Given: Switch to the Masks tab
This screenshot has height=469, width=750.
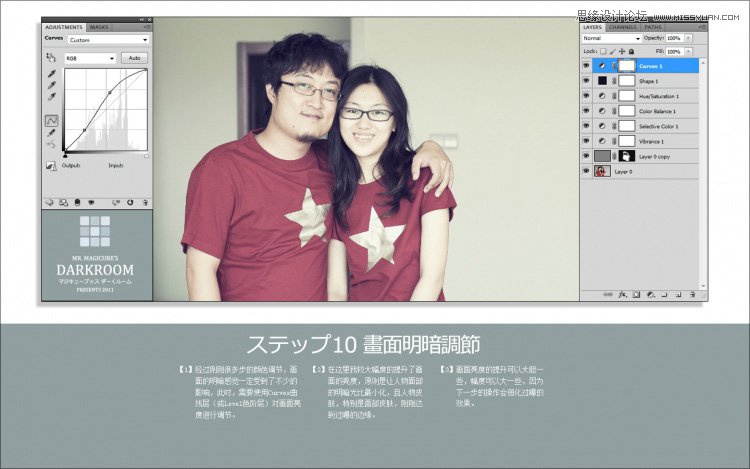Looking at the screenshot, I should pos(99,27).
